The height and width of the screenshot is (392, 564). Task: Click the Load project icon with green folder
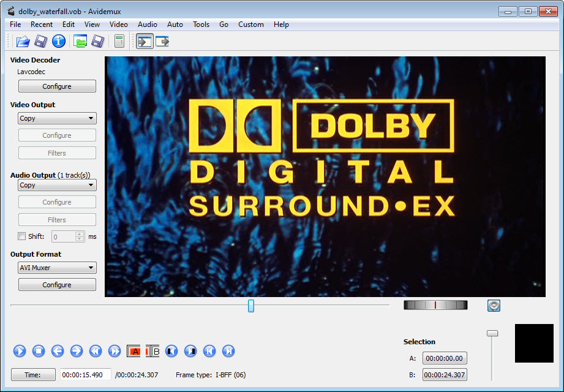tap(80, 42)
